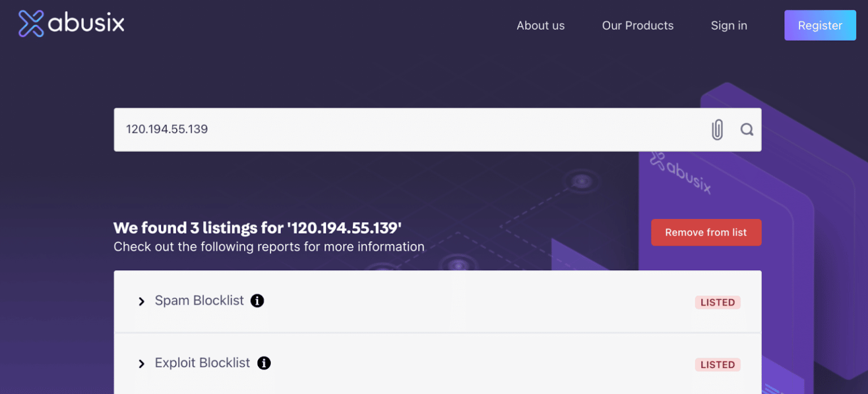This screenshot has width=868, height=394.
Task: Click the LISTED badge for Spam Blocklist
Action: 717,303
